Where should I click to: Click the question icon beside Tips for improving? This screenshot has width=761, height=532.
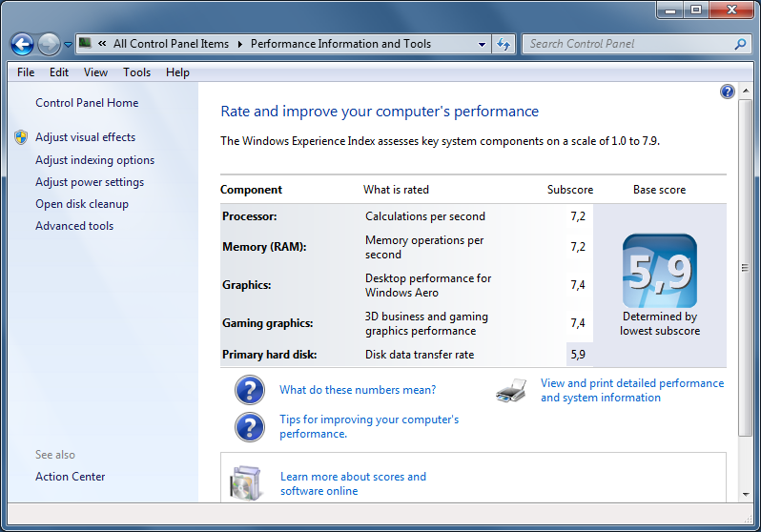click(250, 427)
